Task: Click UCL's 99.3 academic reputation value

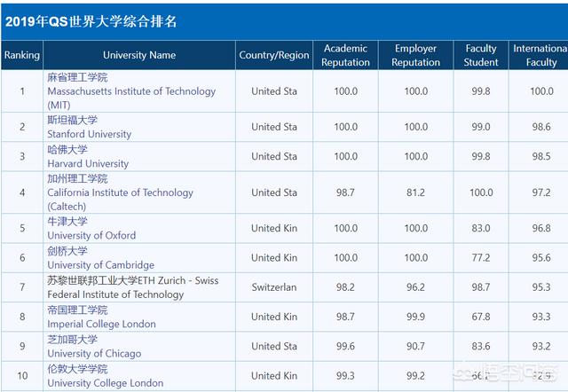Action: pos(345,376)
